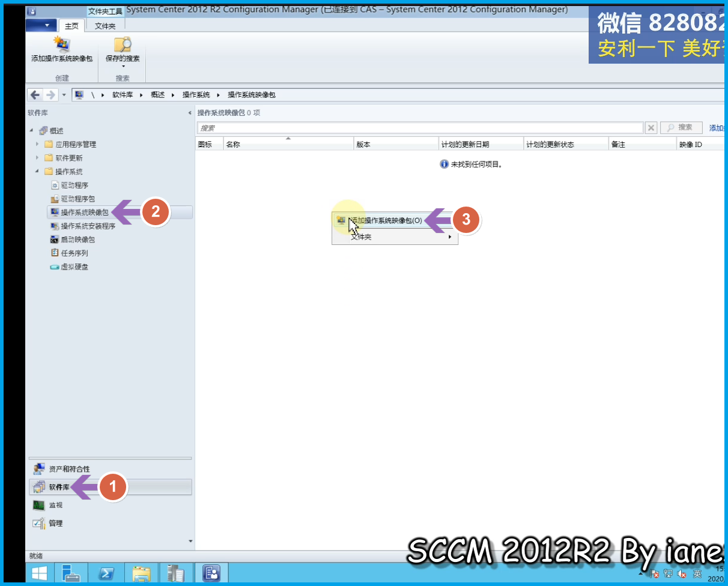Clear the search with the X button
Viewport: 728px width, 586px height.
(x=651, y=128)
